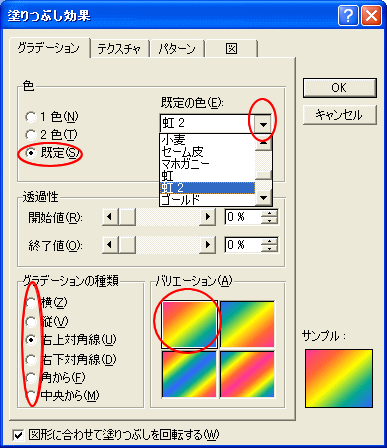The height and width of the screenshot is (448, 387).
Task: Click the 終了値 percent input field
Action: 243,245
